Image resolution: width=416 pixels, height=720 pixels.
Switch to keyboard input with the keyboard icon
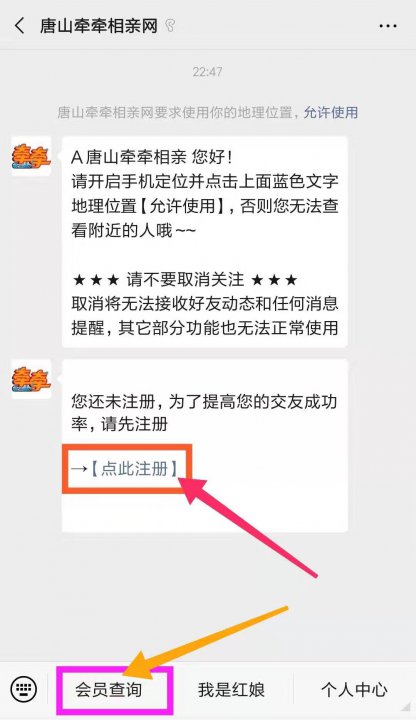tap(23, 689)
